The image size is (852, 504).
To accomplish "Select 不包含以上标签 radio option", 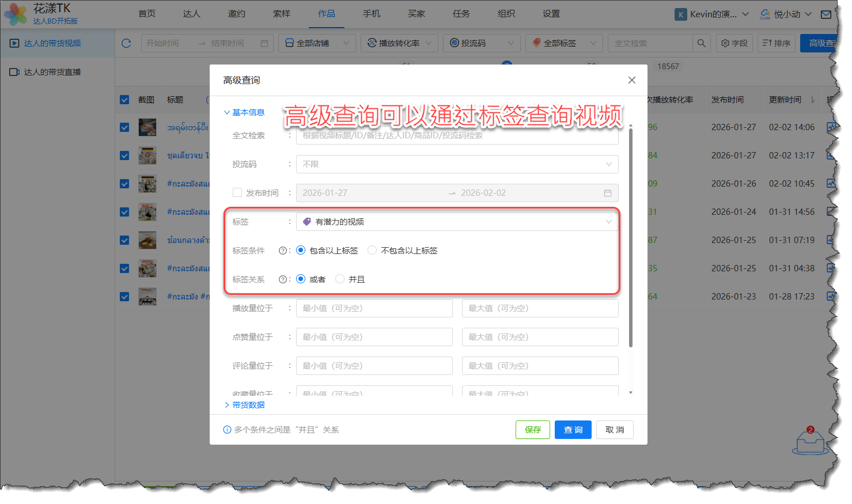I will (x=372, y=251).
